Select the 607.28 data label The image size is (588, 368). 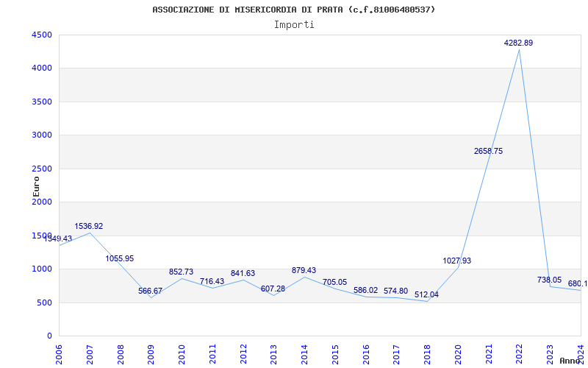(273, 289)
